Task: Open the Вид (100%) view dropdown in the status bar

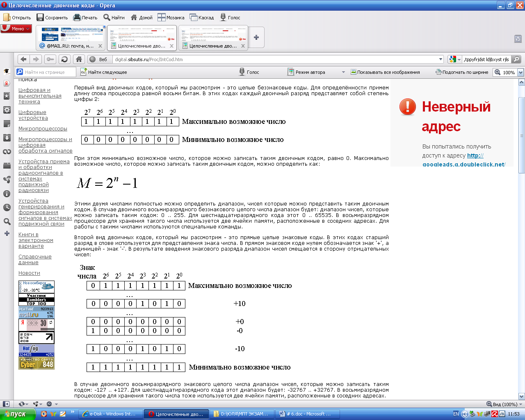Action: 505,404
